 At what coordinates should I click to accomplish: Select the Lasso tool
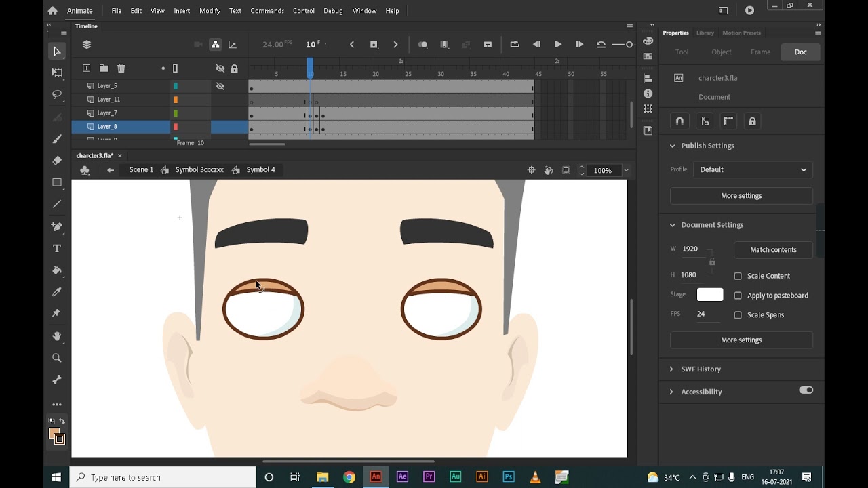point(57,94)
